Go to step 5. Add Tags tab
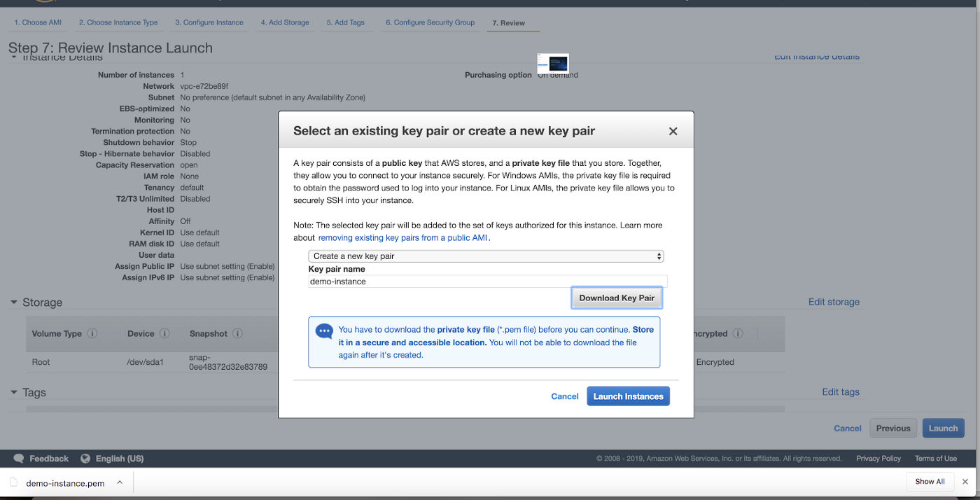 [346, 22]
